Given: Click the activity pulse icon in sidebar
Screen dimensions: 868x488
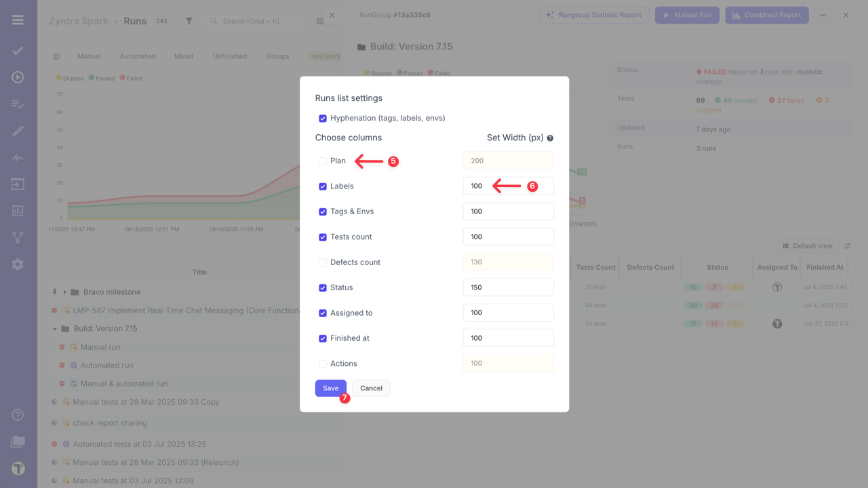Looking at the screenshot, I should [18, 157].
